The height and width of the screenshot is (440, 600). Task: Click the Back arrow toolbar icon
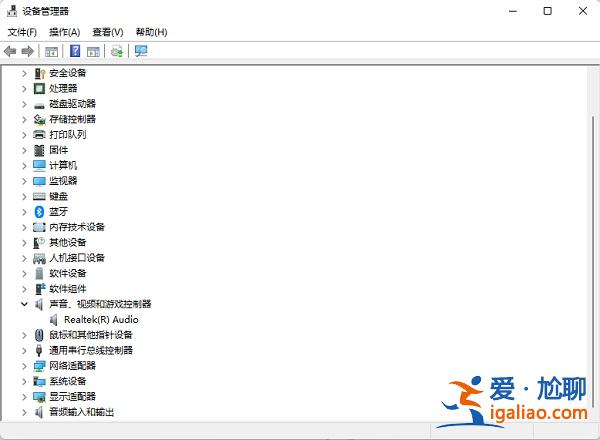(10, 51)
